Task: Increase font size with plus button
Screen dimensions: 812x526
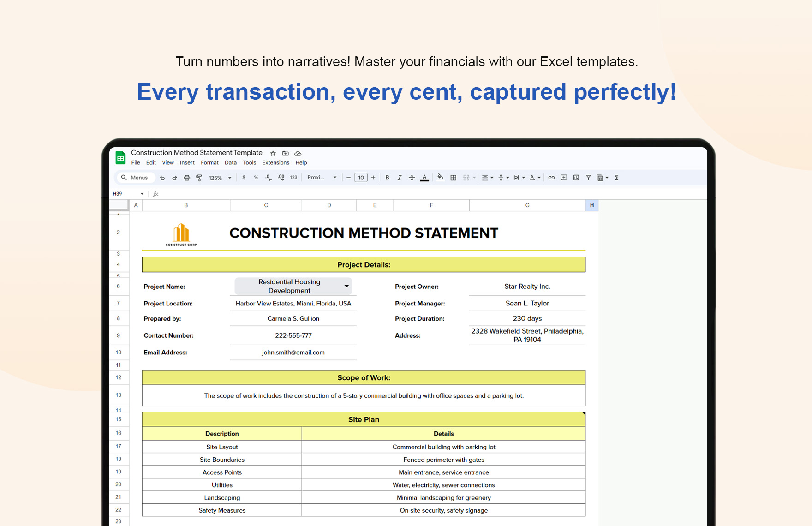Action: pyautogui.click(x=373, y=178)
